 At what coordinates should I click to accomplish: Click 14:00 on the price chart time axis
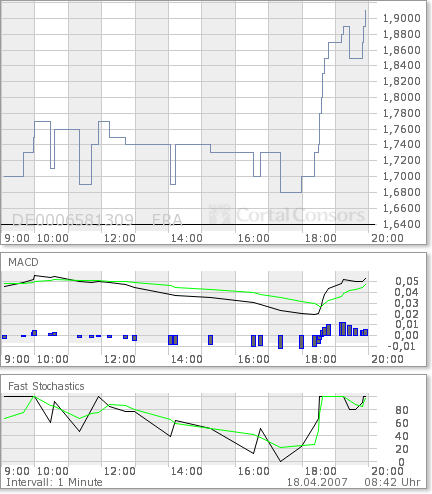[x=187, y=238]
